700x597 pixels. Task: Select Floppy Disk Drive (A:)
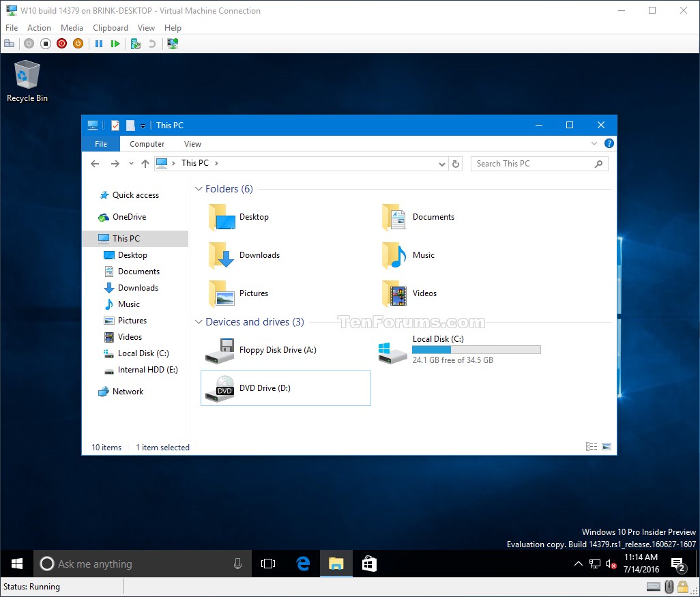(x=261, y=350)
